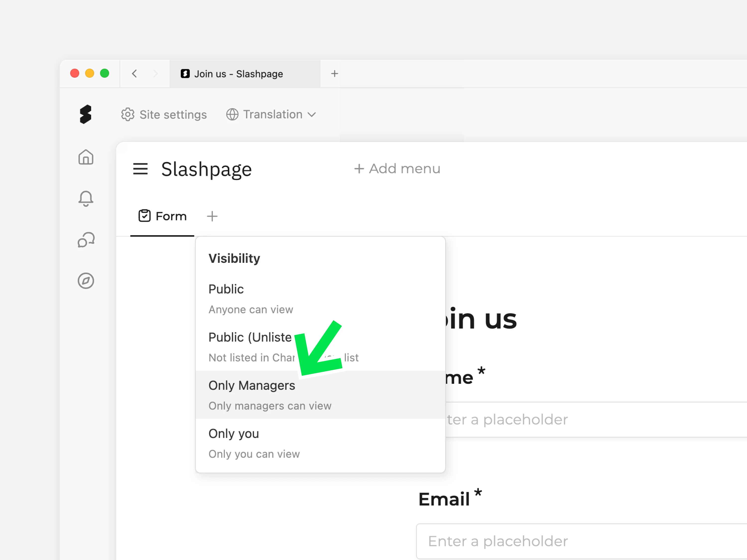The height and width of the screenshot is (560, 747).
Task: Open notifications bell icon
Action: pos(86,199)
